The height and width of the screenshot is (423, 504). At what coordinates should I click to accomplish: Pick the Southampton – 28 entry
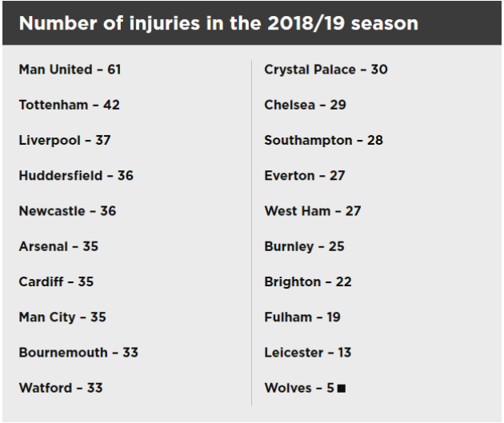tap(323, 140)
